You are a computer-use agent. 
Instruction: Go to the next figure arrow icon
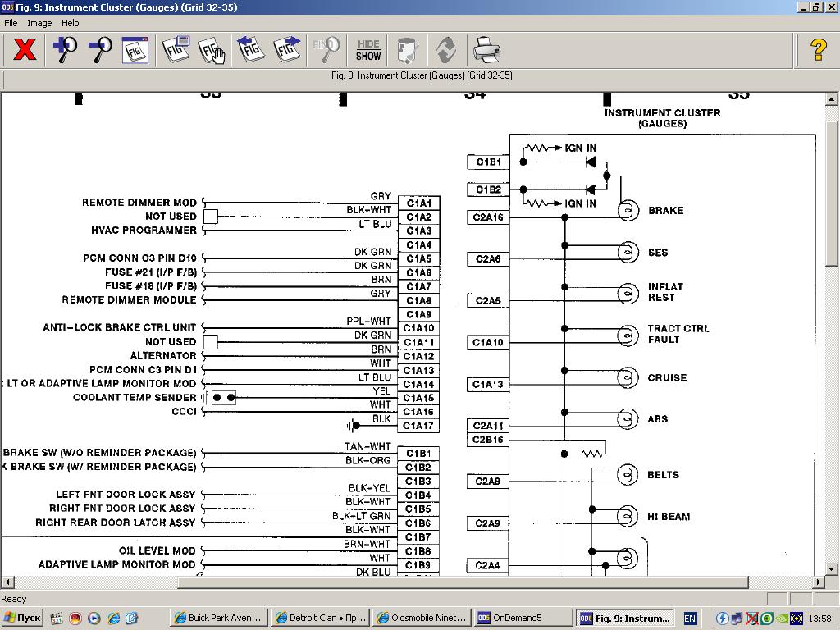point(286,50)
